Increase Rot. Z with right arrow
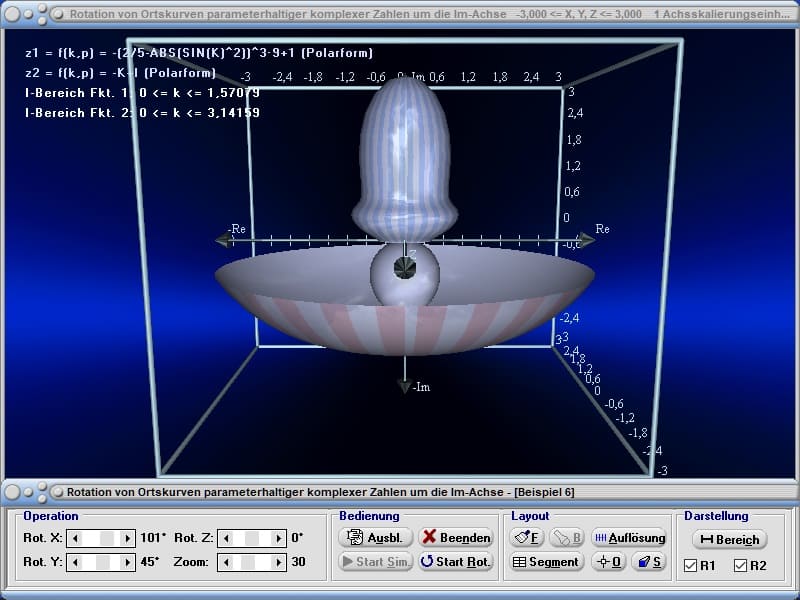 pyautogui.click(x=278, y=538)
